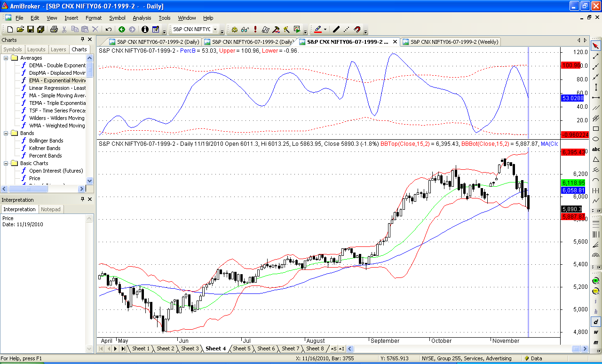Switch to hourly 'h' interval button

(x=596, y=312)
